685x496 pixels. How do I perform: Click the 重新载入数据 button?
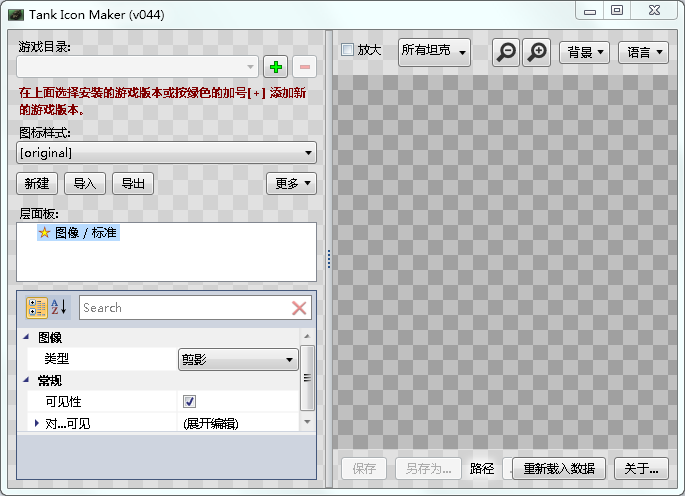(559, 468)
